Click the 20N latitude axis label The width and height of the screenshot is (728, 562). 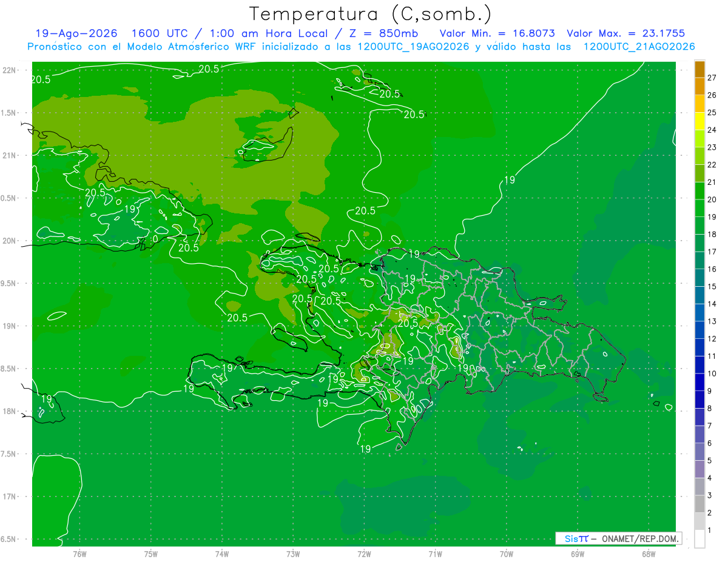(x=9, y=241)
